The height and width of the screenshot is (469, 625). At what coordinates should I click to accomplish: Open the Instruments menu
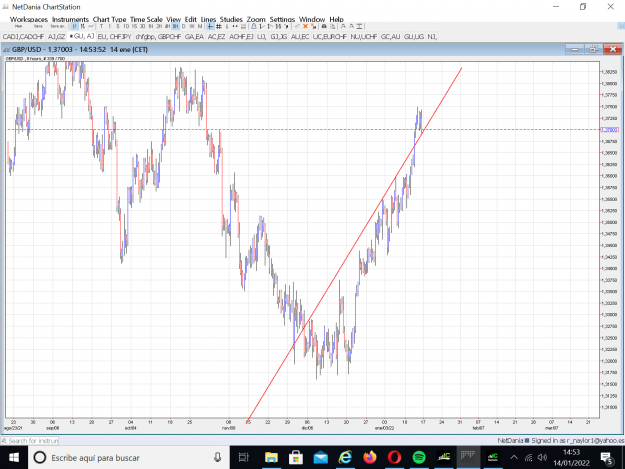70,19
